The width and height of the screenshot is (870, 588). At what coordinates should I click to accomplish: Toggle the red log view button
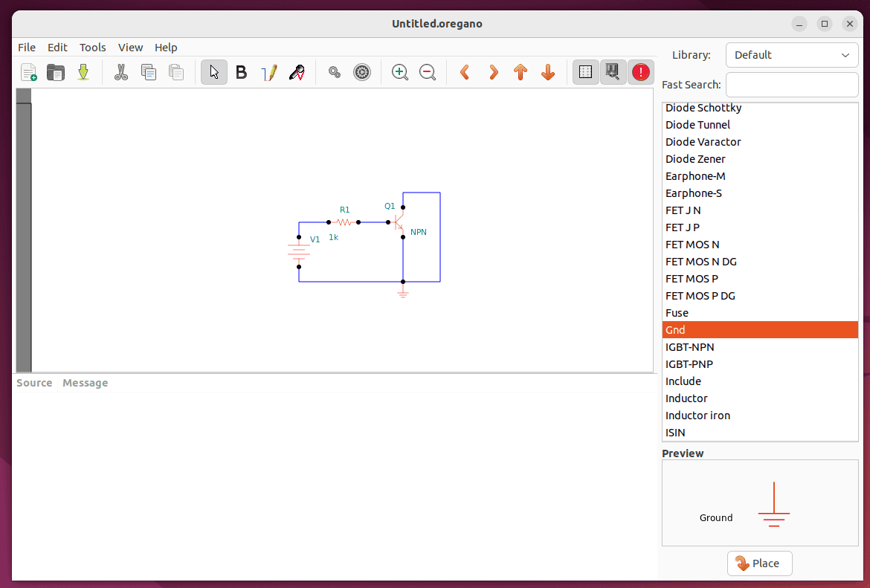[x=641, y=72]
